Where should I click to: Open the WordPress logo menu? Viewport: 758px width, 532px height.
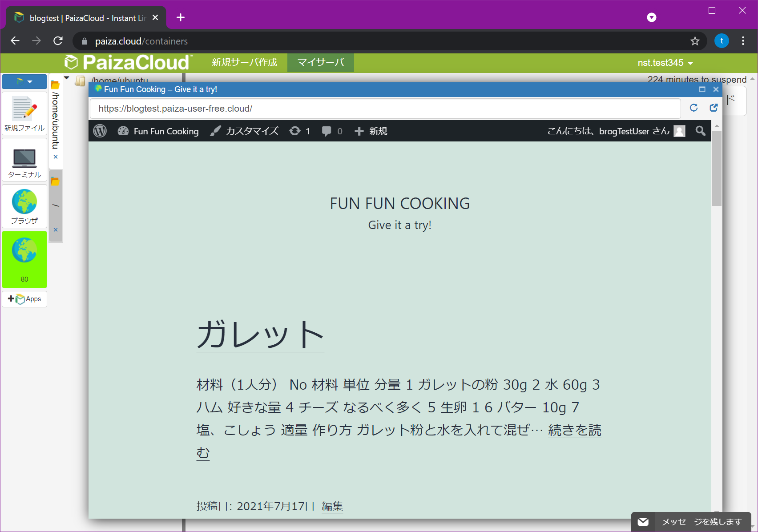pyautogui.click(x=100, y=131)
